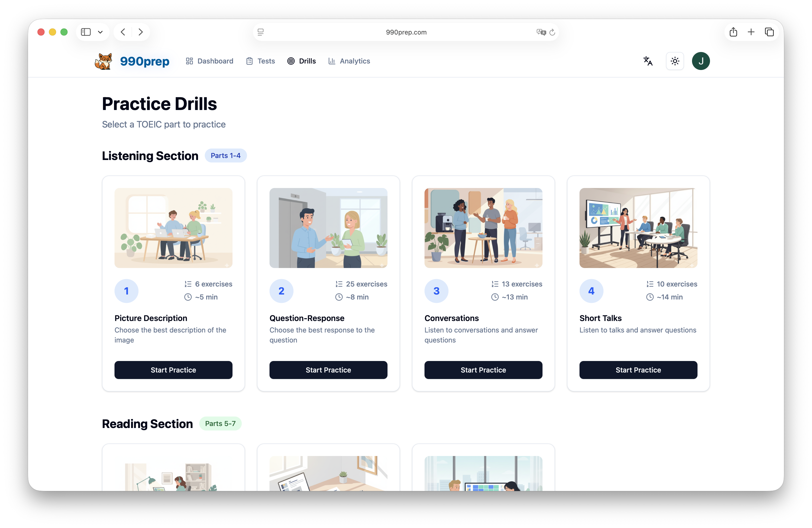This screenshot has height=528, width=812.
Task: Switch to the Analytics nav item
Action: (349, 61)
